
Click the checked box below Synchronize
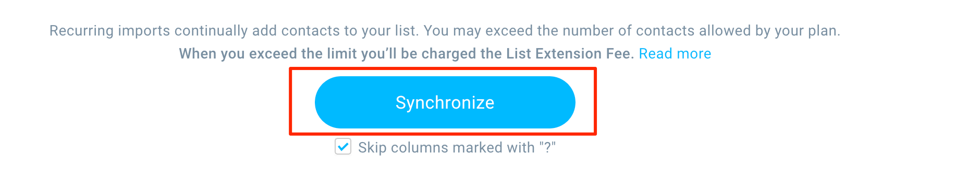(343, 147)
